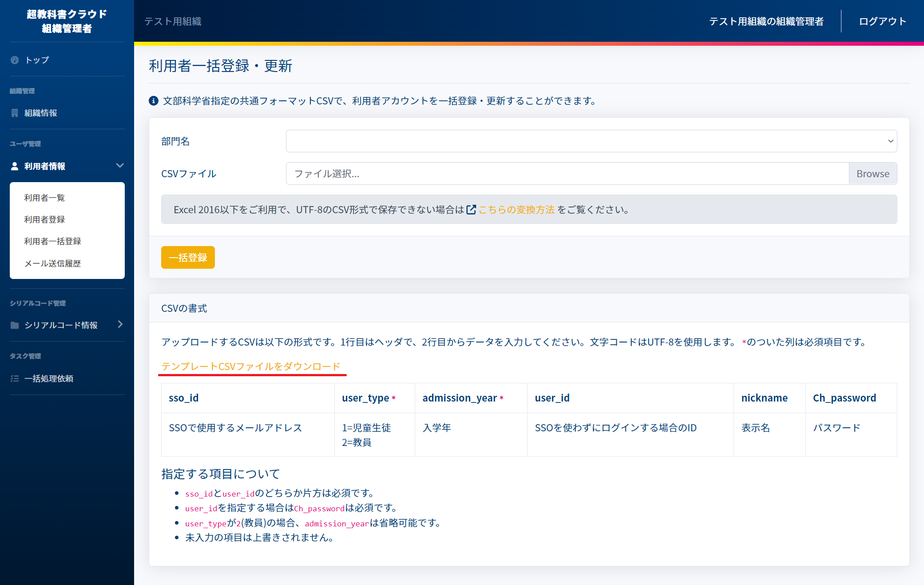Click the dashboard icon beside トップ
924x585 pixels.
click(x=15, y=60)
